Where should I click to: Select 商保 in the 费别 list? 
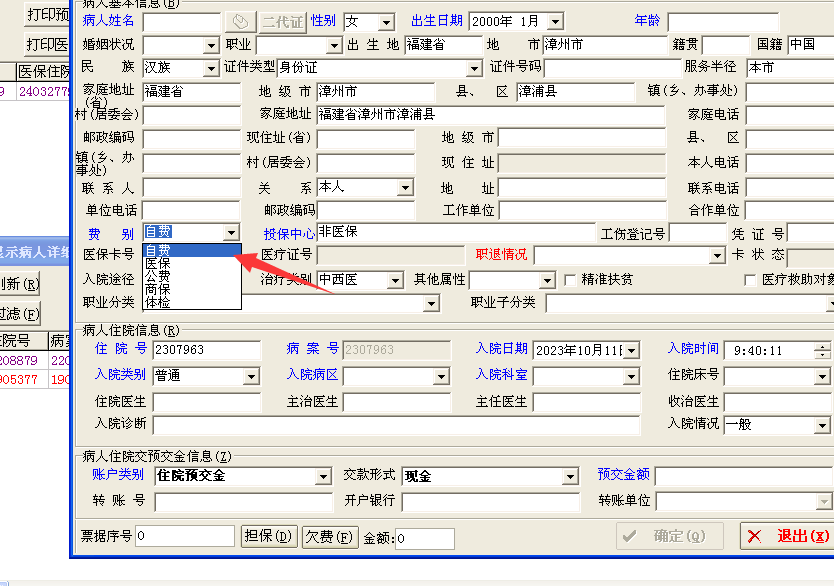(191, 289)
